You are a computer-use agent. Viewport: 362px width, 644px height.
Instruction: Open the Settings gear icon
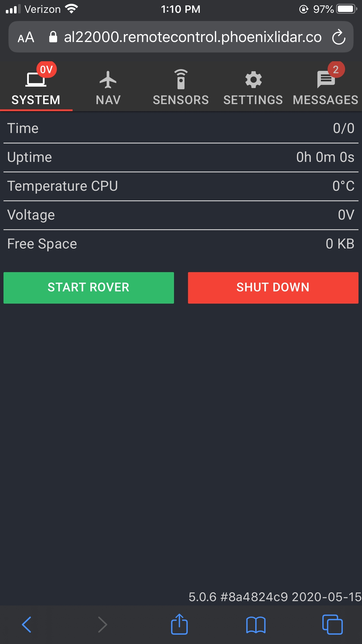pyautogui.click(x=253, y=80)
